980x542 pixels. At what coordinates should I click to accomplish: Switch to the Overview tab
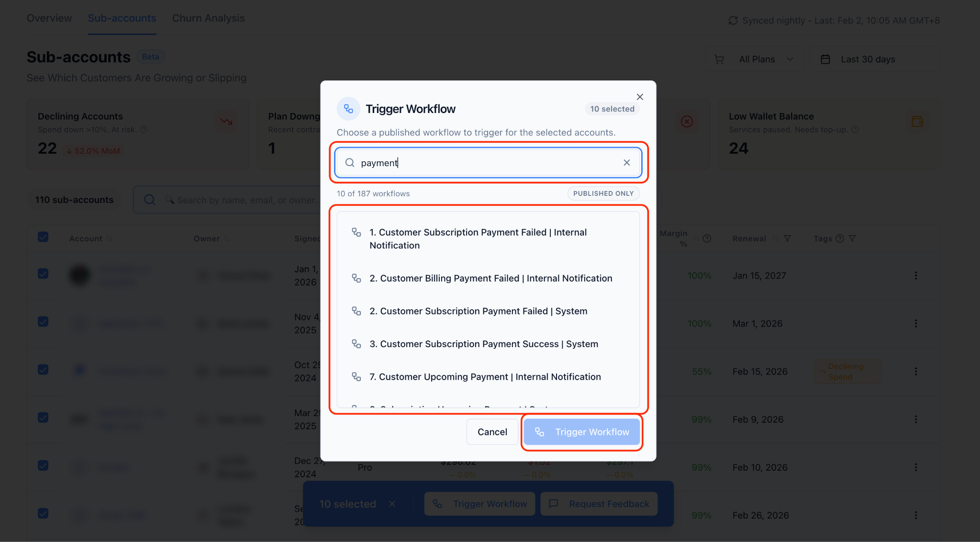49,18
